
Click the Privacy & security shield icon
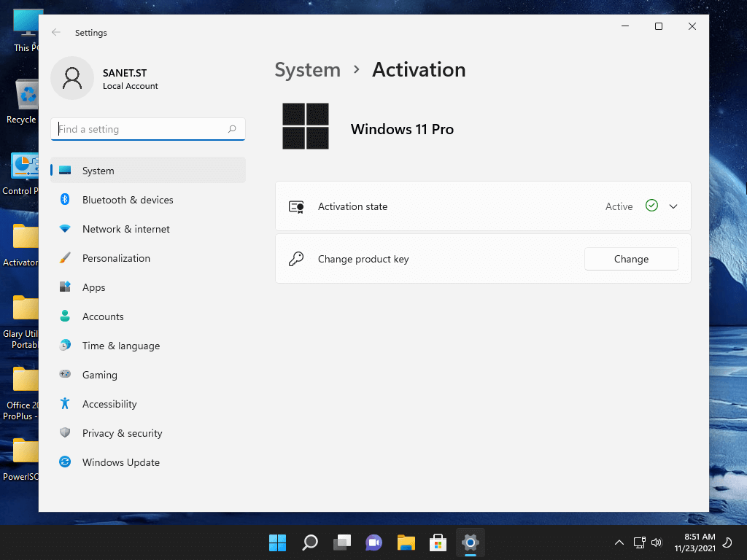click(x=65, y=433)
